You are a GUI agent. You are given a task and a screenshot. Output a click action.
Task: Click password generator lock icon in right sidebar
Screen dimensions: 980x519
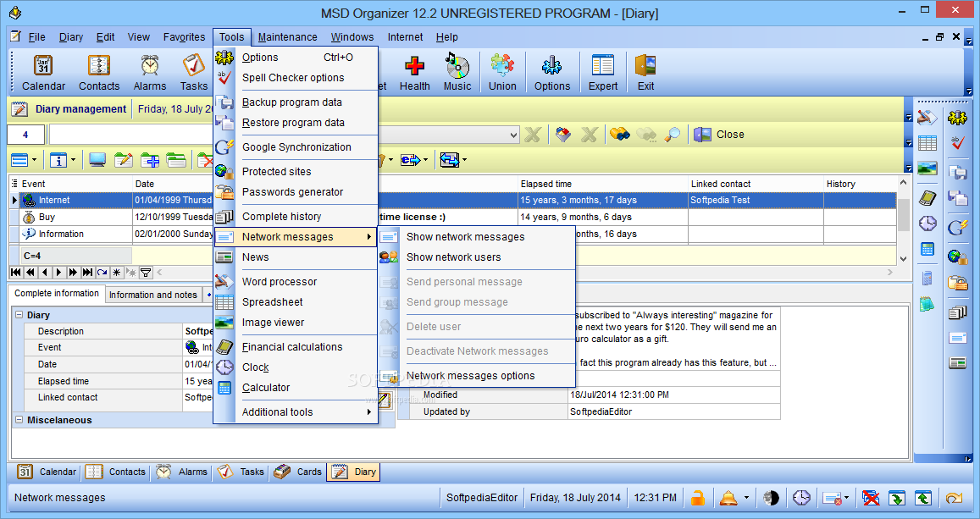[957, 283]
